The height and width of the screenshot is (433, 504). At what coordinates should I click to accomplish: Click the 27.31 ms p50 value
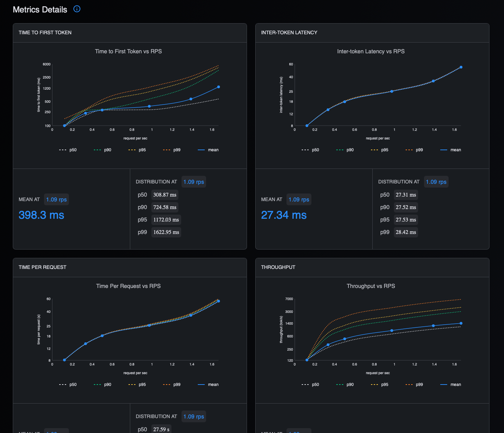click(406, 195)
